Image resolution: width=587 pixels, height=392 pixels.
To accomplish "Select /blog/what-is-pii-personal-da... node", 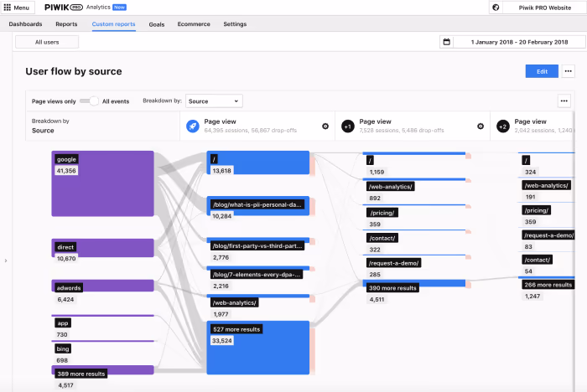I will pos(257,204).
